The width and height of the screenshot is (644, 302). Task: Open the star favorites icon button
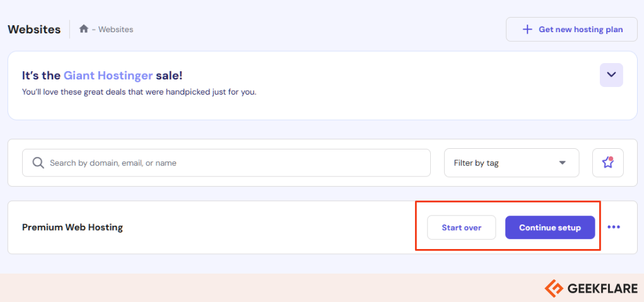[x=608, y=163]
